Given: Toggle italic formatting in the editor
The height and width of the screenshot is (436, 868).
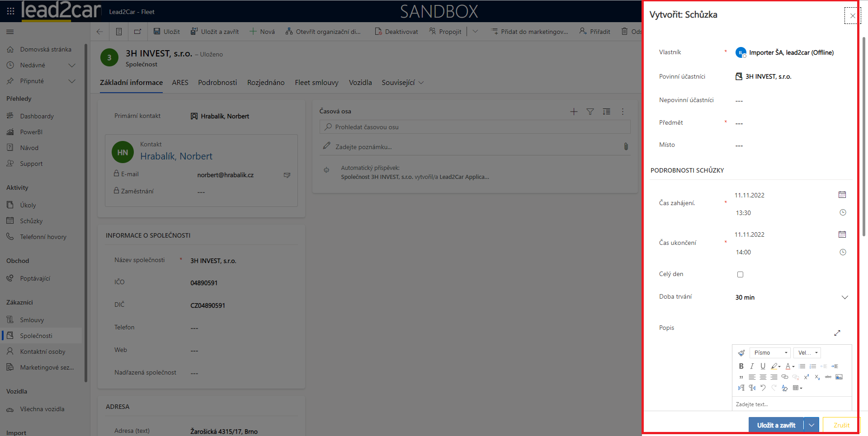Looking at the screenshot, I should (x=752, y=366).
